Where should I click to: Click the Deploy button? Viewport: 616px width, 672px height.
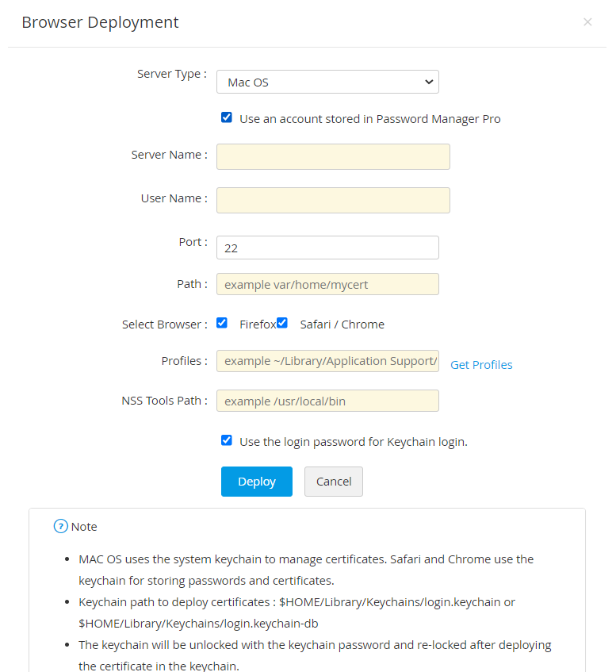coord(256,481)
